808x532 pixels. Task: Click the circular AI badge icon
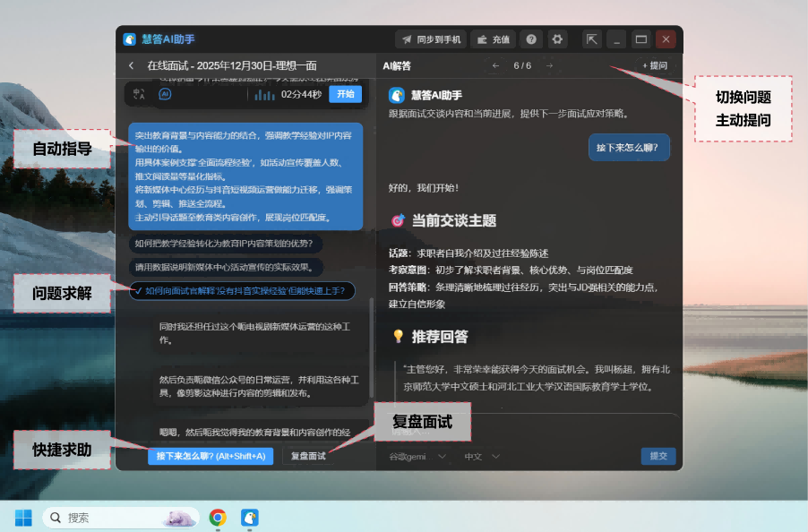point(165,93)
